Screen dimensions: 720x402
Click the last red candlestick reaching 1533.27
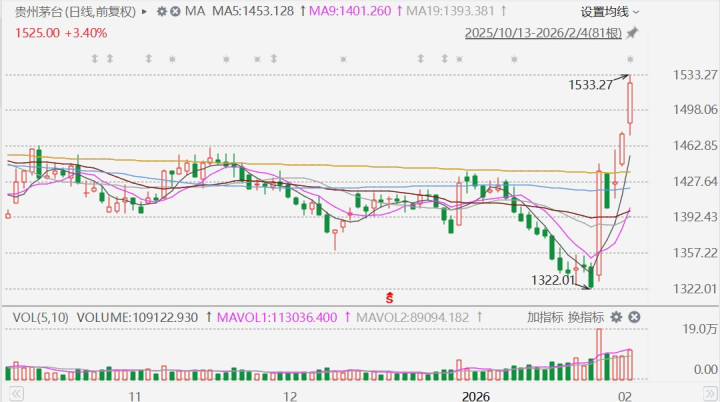(630, 103)
